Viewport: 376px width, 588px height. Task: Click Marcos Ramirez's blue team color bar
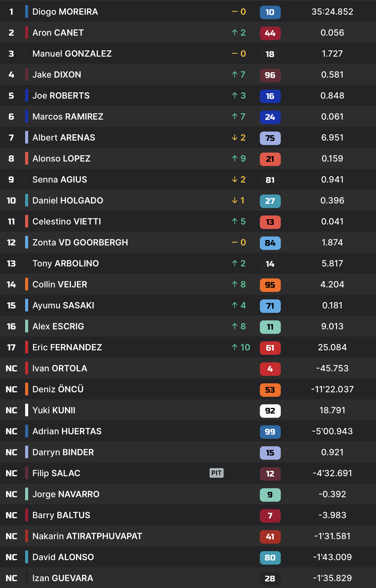pos(27,117)
